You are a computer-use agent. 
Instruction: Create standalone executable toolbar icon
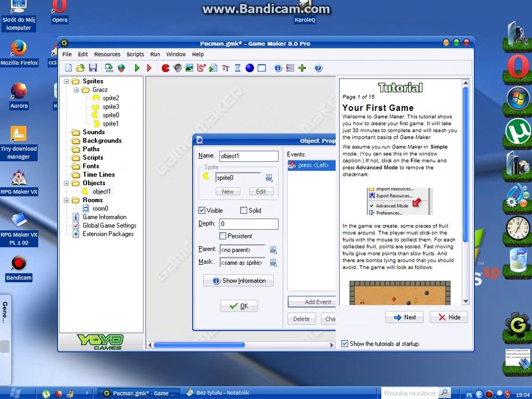coord(109,68)
